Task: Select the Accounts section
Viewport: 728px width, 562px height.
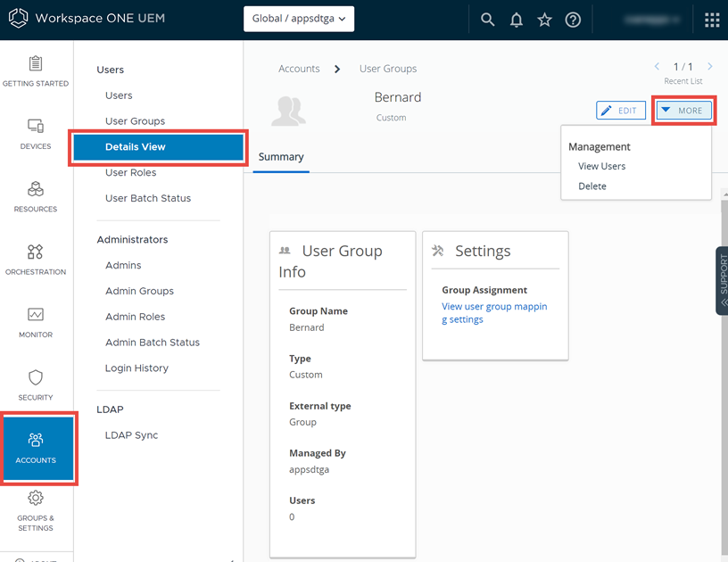Action: (38, 448)
